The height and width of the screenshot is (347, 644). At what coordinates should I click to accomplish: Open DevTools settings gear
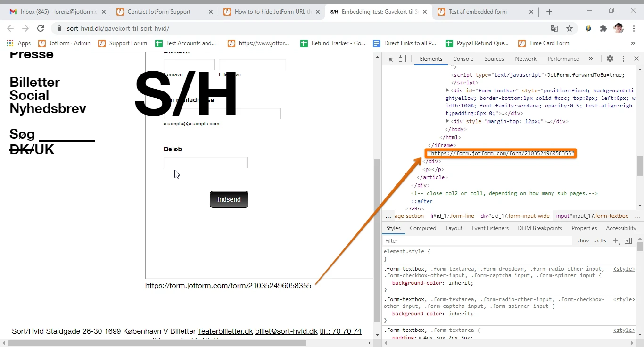[x=610, y=58]
